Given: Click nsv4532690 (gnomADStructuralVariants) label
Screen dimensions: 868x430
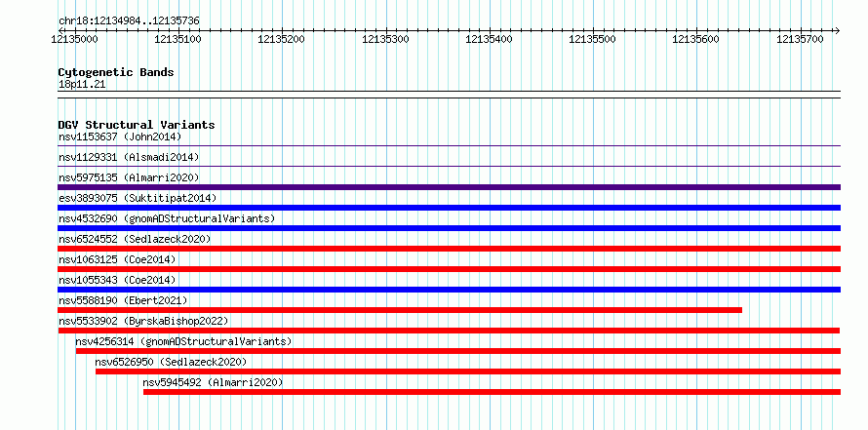Looking at the screenshot, I should coord(167,218).
